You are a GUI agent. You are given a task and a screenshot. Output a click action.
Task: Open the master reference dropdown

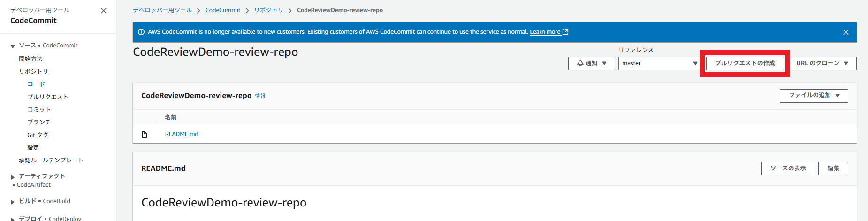tap(659, 63)
